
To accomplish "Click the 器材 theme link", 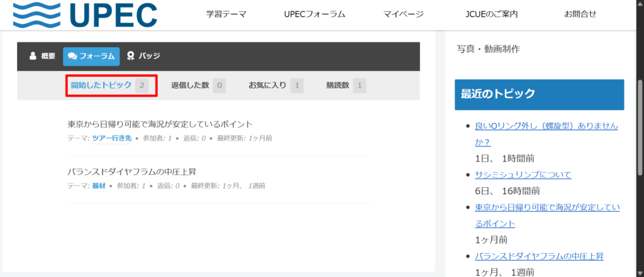I will tap(99, 186).
